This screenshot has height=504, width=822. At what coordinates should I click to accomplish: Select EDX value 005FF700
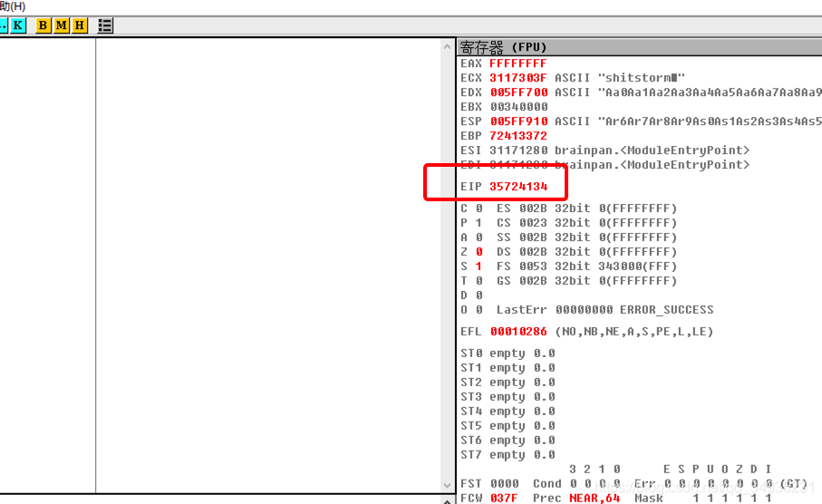[519, 92]
